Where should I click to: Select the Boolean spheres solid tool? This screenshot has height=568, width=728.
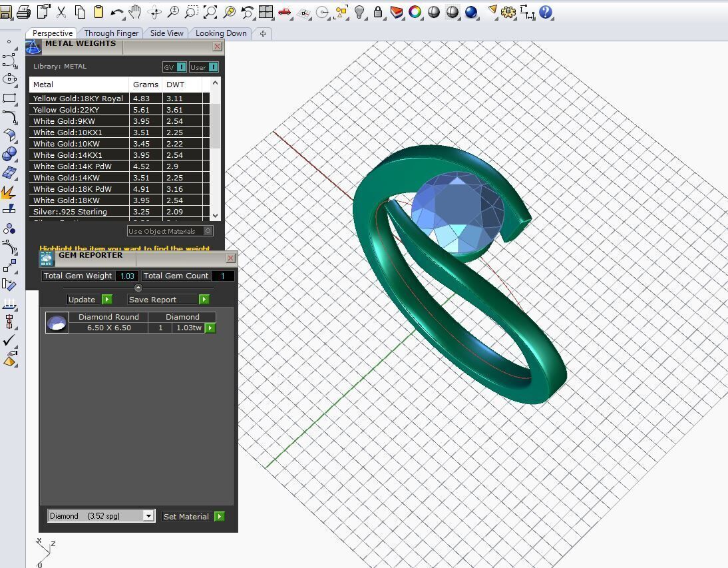[9, 154]
